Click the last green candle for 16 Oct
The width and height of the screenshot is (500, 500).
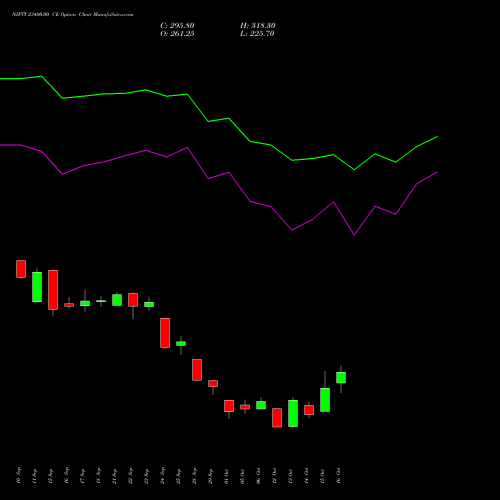point(341,378)
